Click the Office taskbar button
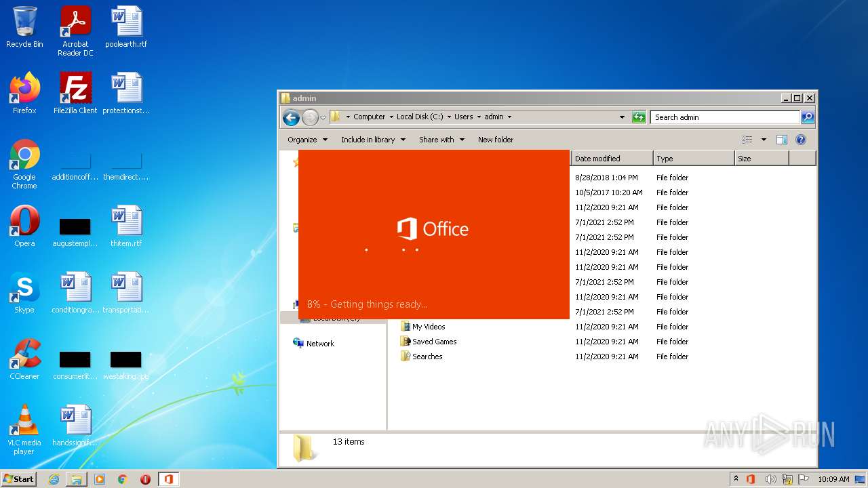 168,479
